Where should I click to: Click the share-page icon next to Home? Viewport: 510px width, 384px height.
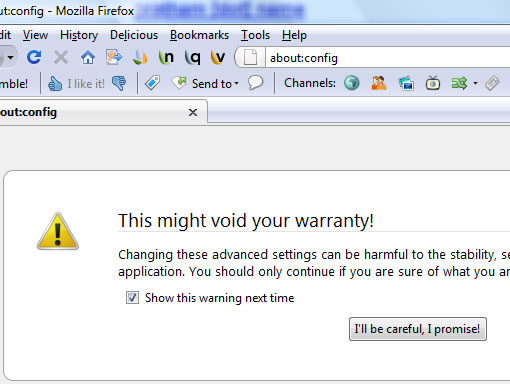point(114,57)
